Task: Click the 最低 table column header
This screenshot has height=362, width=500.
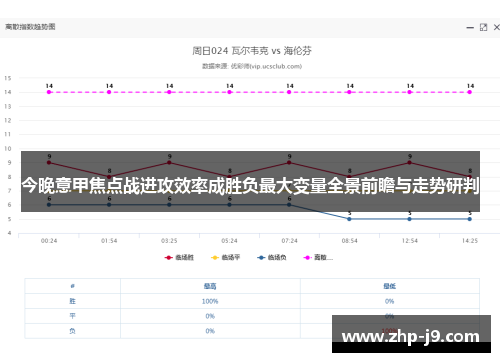Action: tap(389, 286)
